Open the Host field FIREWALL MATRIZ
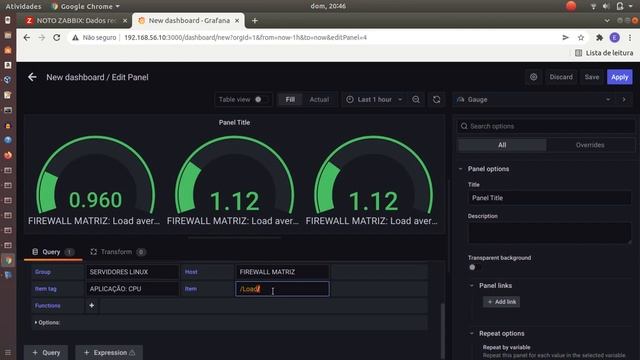The height and width of the screenshot is (360, 640). pyautogui.click(x=282, y=272)
